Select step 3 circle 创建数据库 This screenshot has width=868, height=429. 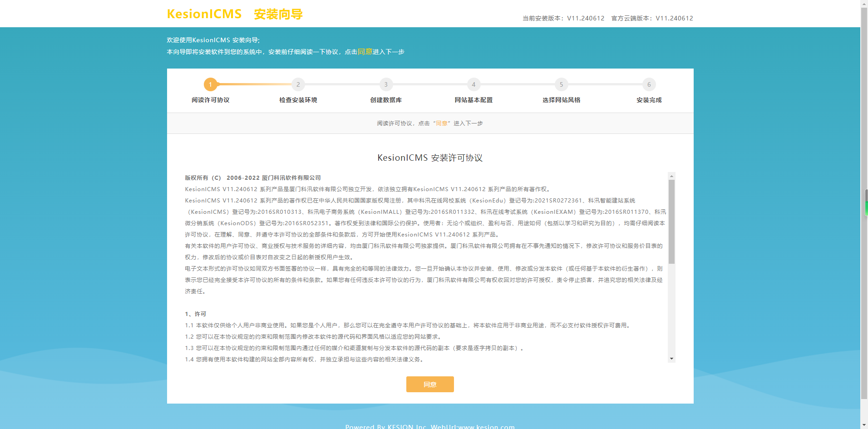point(386,84)
